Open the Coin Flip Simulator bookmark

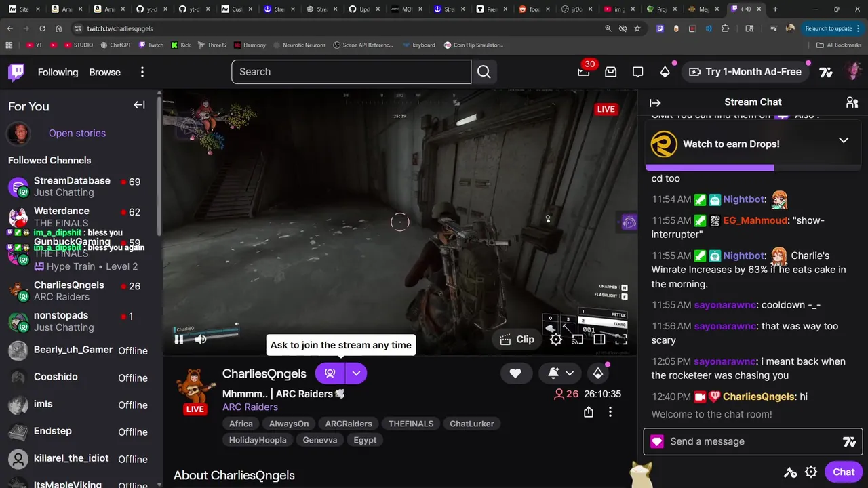[473, 45]
